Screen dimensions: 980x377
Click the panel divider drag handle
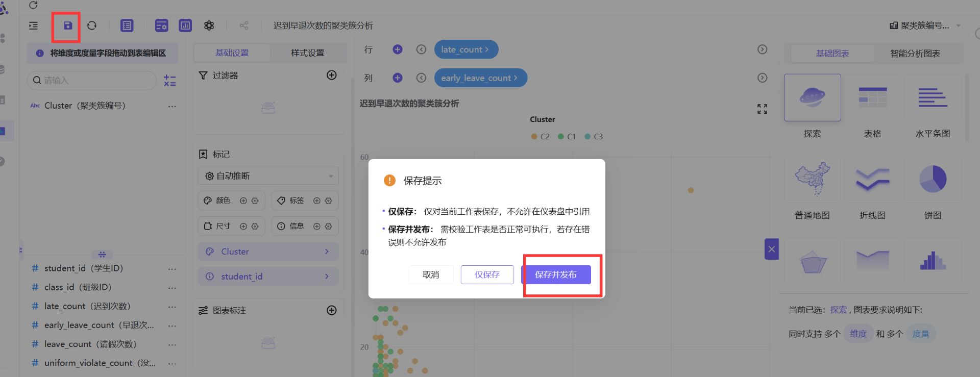[102, 254]
